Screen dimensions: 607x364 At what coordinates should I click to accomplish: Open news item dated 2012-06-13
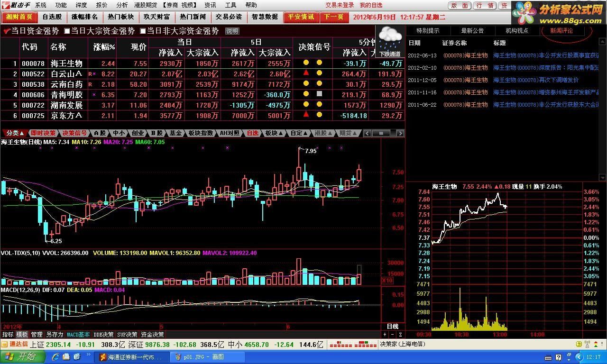[x=504, y=55]
